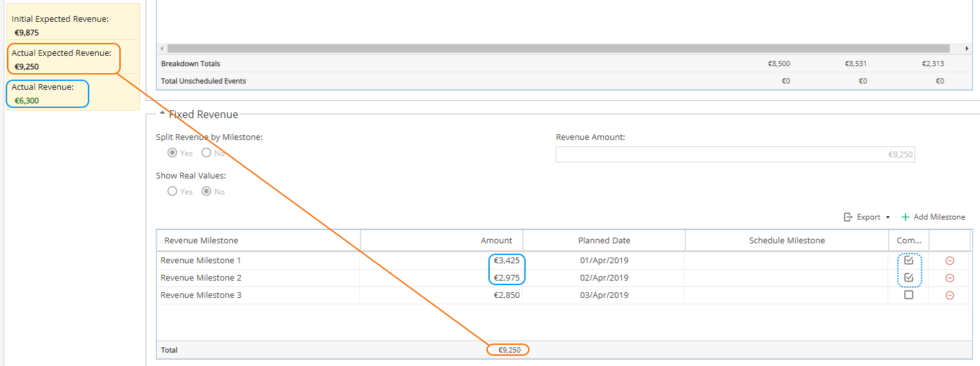Sort by Planned Date column header
This screenshot has height=366, width=980.
[604, 240]
